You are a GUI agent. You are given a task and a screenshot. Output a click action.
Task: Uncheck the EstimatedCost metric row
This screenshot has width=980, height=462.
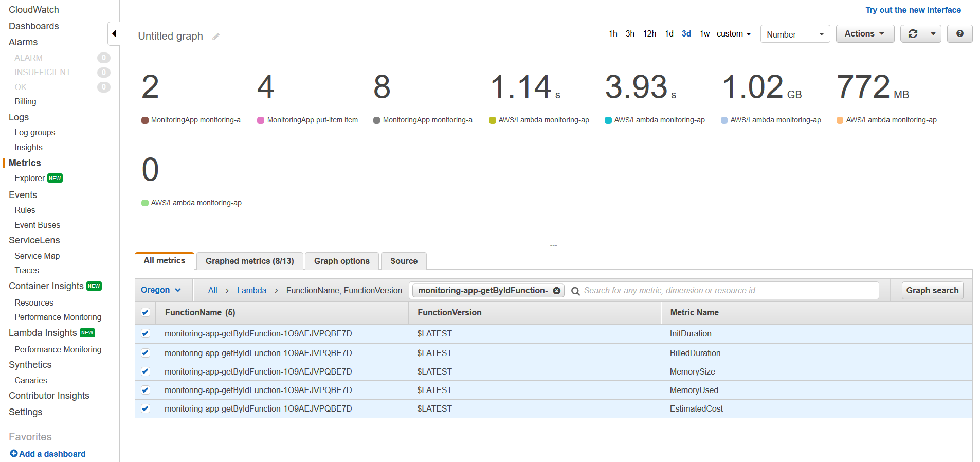tap(146, 408)
